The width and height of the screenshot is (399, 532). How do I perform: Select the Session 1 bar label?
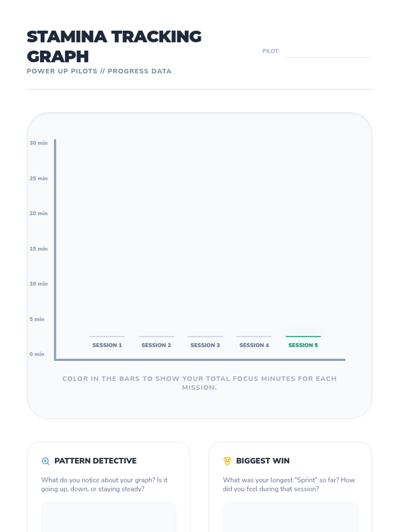pyautogui.click(x=107, y=345)
